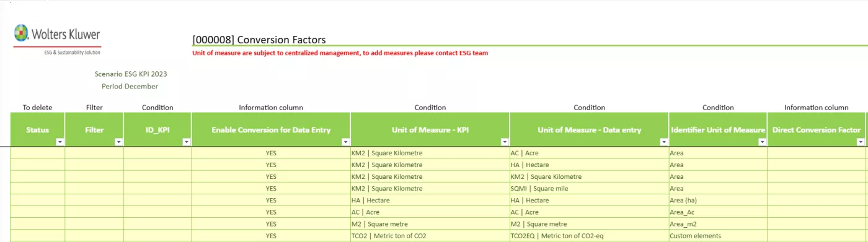Select M2 | Square metre KPI cell

(430, 223)
